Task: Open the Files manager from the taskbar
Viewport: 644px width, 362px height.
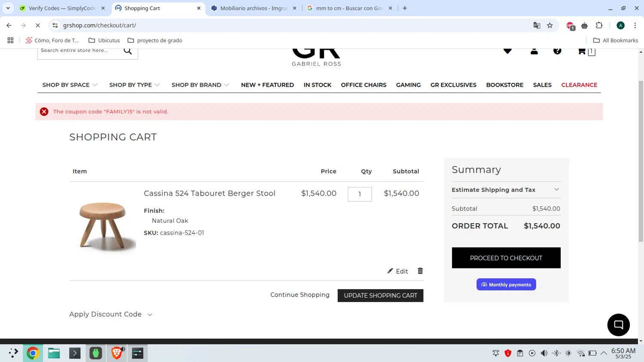Action: click(x=54, y=353)
